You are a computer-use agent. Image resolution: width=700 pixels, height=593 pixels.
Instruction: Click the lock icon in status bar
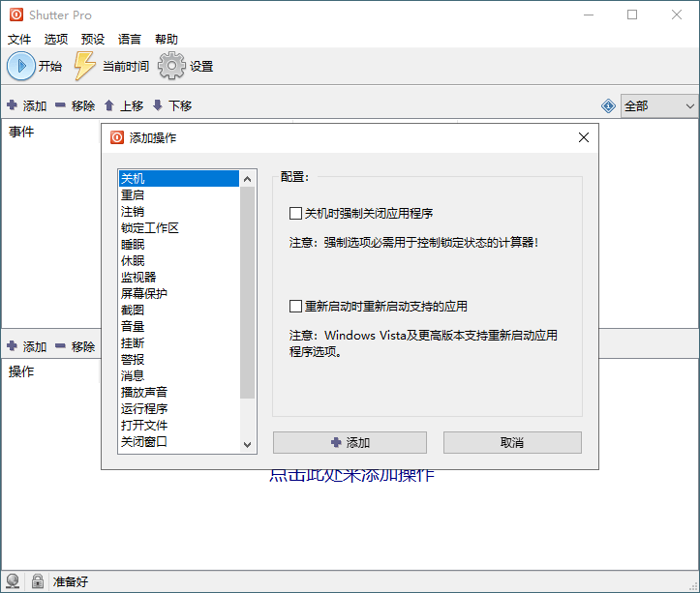click(37, 581)
